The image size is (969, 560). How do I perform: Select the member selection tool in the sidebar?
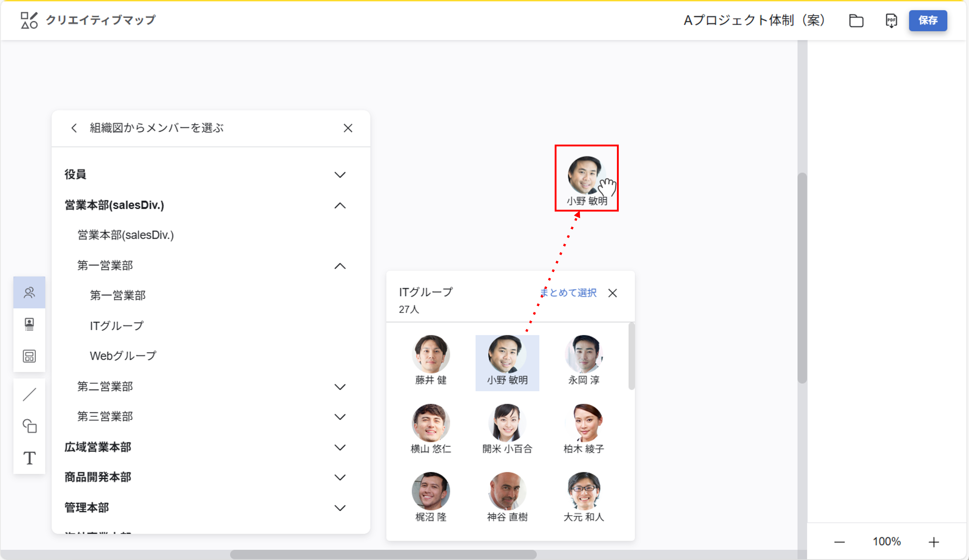tap(29, 292)
